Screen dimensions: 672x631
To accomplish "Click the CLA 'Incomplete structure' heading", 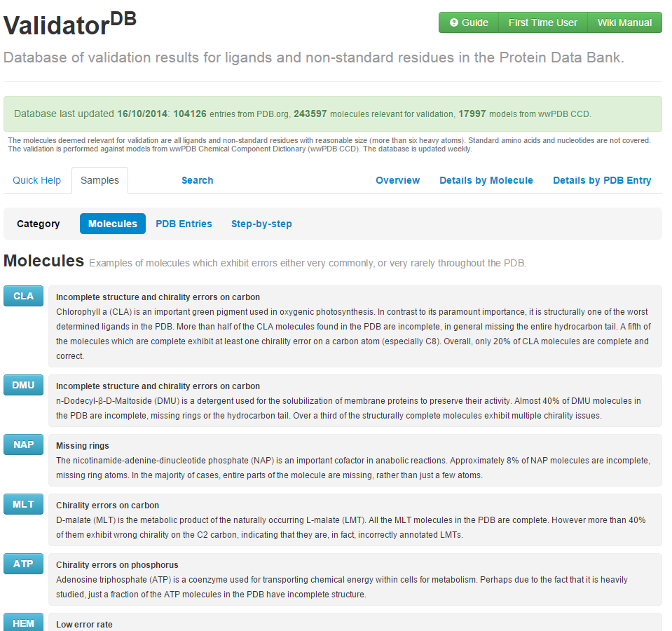I will click(x=158, y=297).
